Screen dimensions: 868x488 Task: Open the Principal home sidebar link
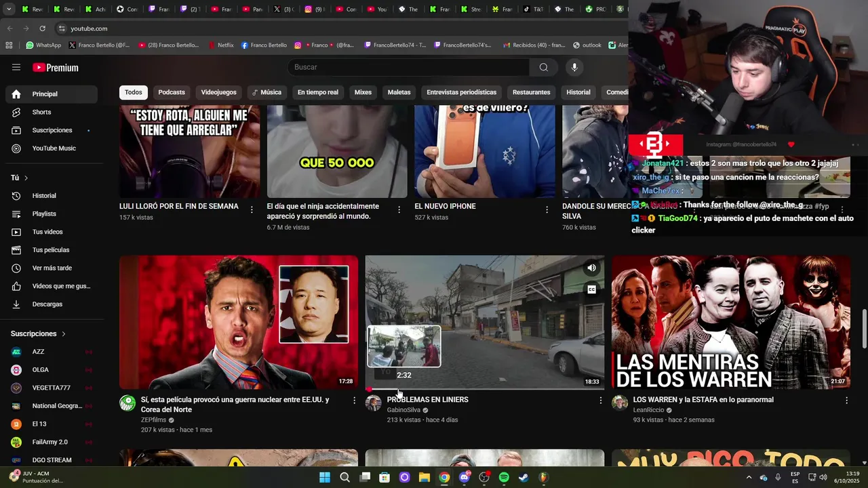(x=52, y=94)
